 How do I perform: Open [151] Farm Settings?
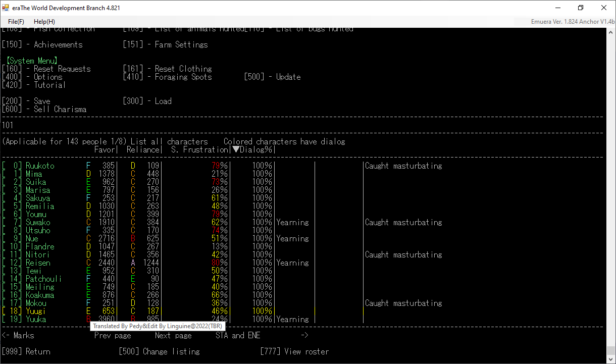[165, 45]
